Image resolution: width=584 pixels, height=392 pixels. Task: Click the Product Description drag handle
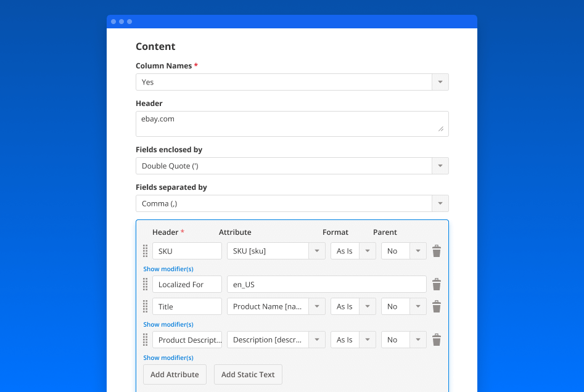[146, 340]
